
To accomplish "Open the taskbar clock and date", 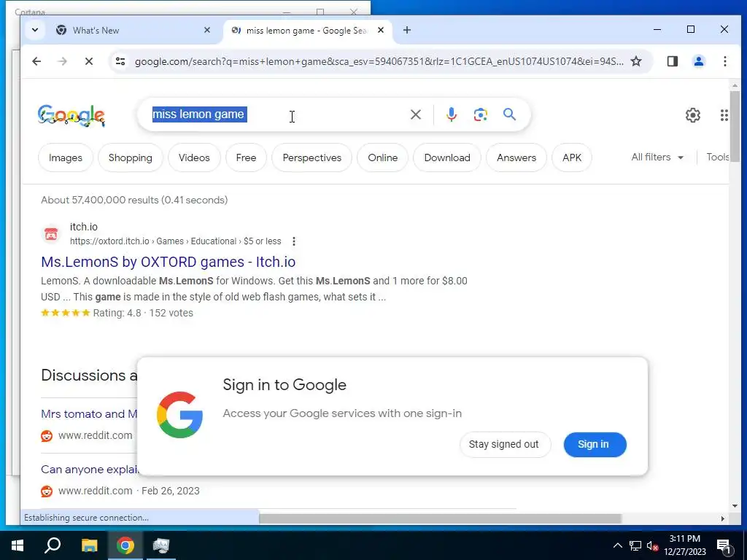I will pyautogui.click(x=684, y=545).
